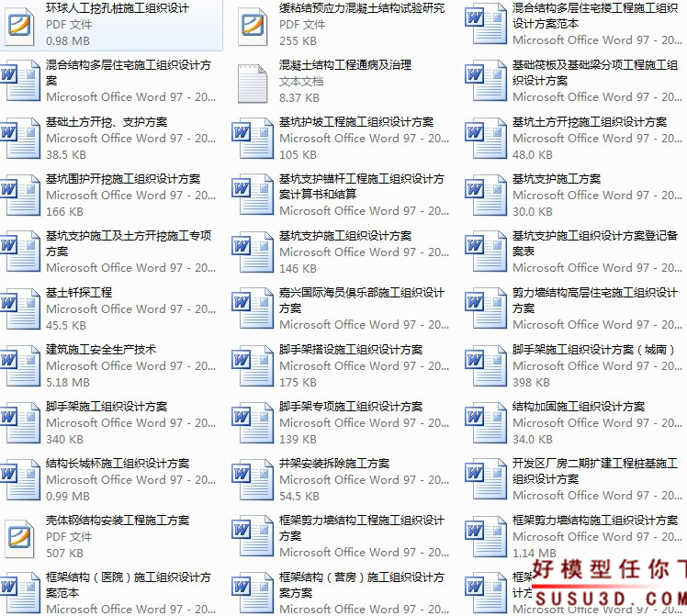
Task: Click Word icon of 混合结构多层住宅搂工程施工组织设计方案范本
Action: [x=486, y=24]
